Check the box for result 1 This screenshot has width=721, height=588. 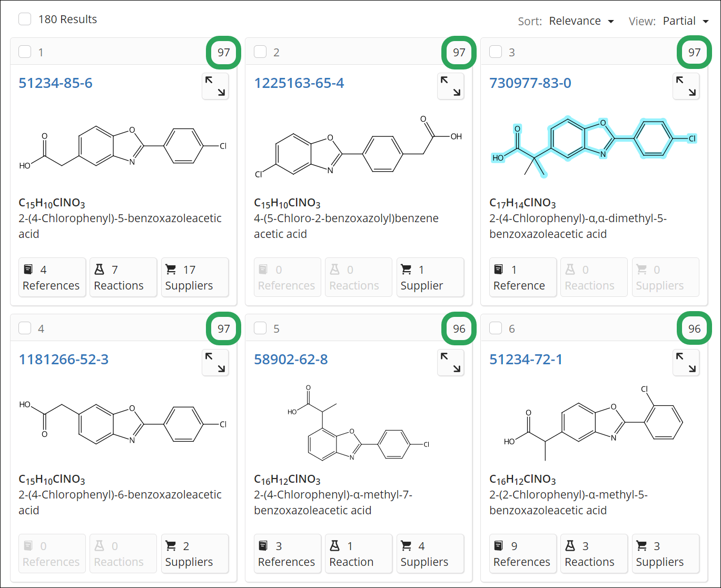pos(25,52)
